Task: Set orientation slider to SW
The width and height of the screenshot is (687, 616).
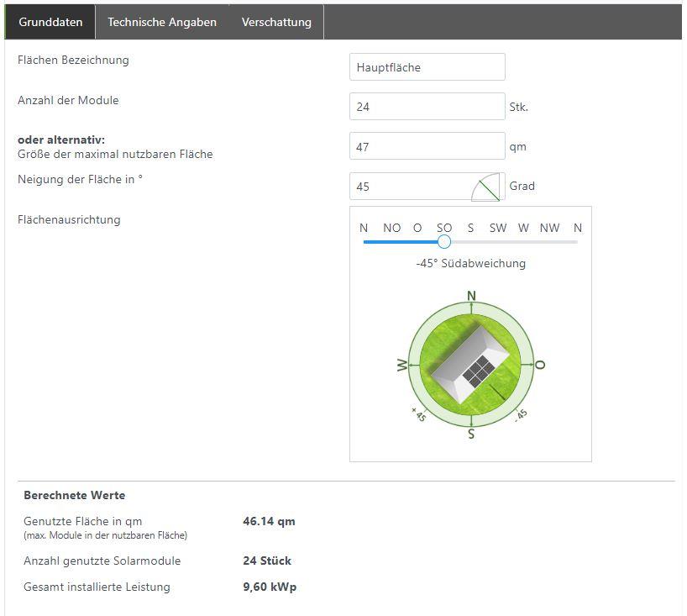Action: [x=498, y=242]
